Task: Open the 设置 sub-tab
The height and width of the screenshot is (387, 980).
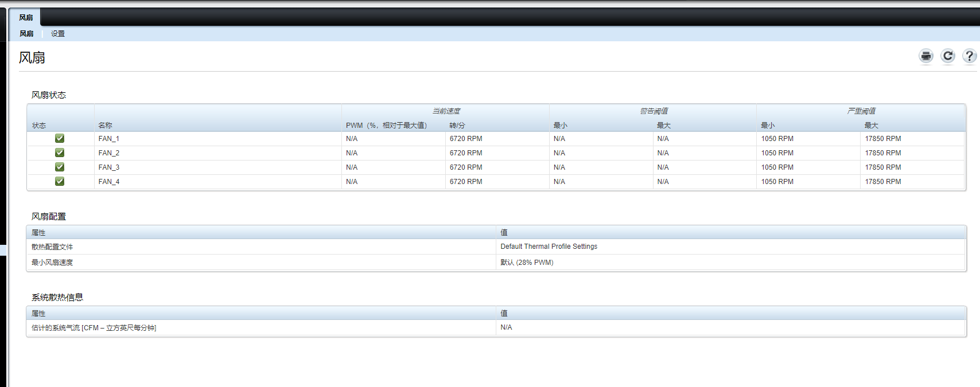Action: click(58, 34)
